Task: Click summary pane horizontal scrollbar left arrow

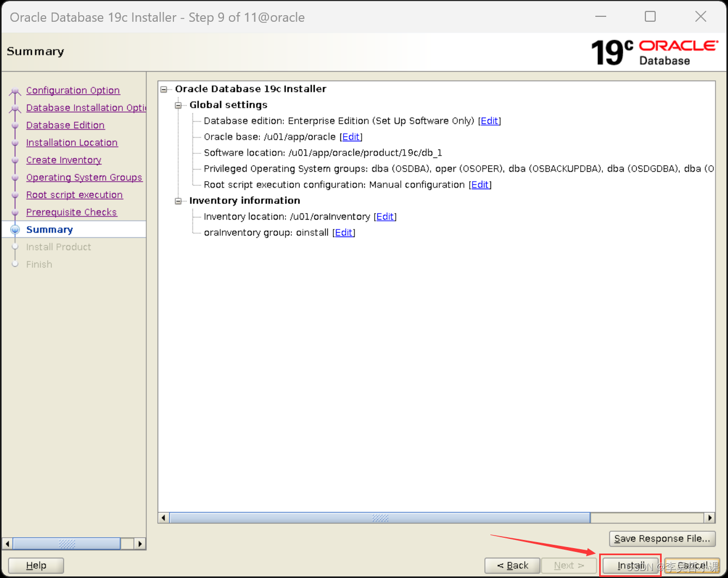Action: 164,518
